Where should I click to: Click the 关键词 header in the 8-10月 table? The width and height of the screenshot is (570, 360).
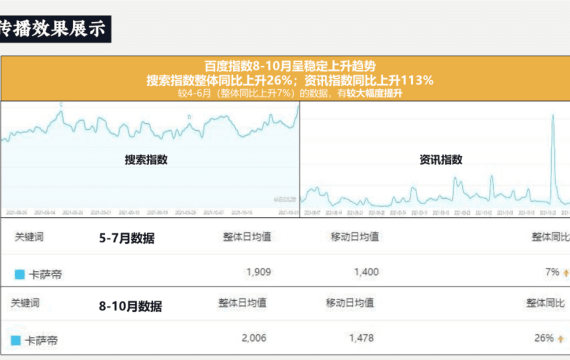pos(25,303)
